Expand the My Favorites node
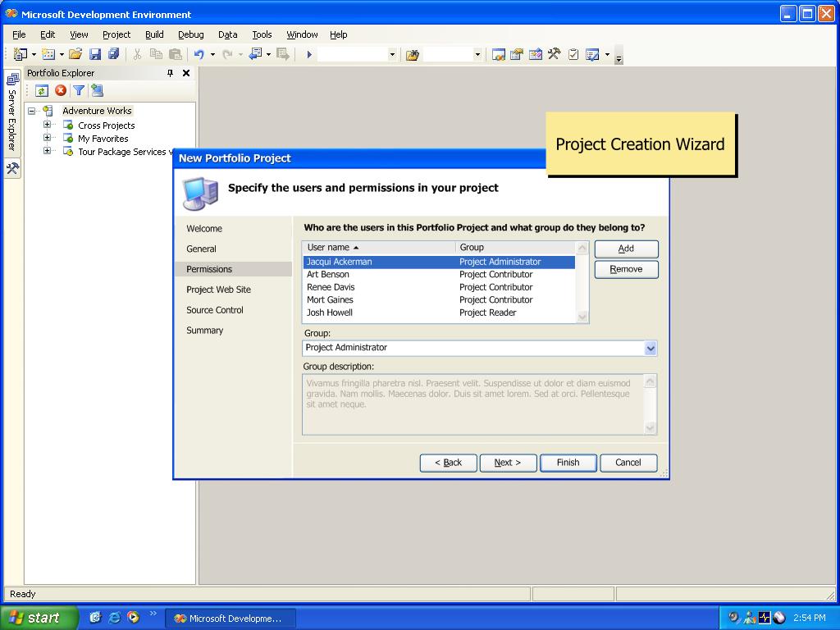This screenshot has height=630, width=840. point(47,138)
